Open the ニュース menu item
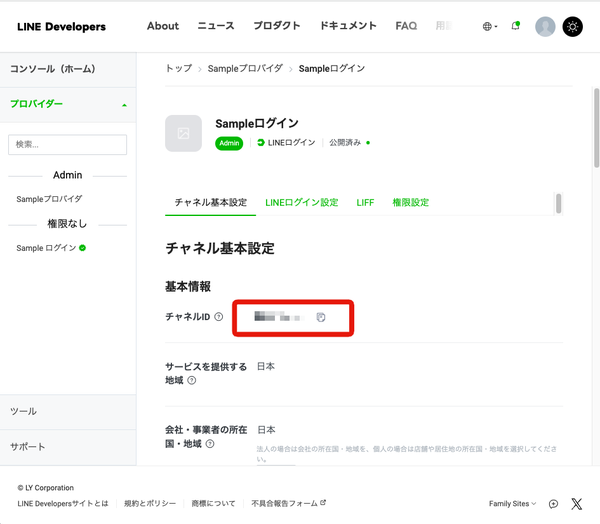Viewport: 600px width, 524px height. (x=216, y=26)
